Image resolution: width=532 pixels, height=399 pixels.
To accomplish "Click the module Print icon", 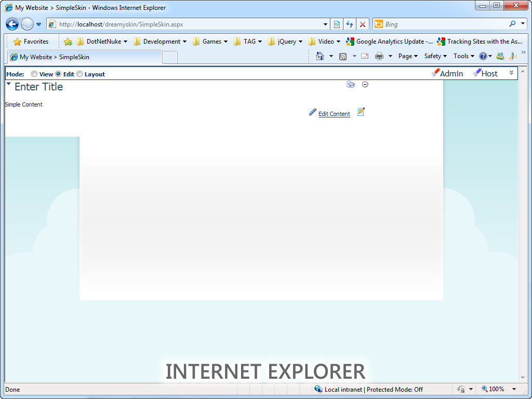I will pyautogui.click(x=351, y=85).
